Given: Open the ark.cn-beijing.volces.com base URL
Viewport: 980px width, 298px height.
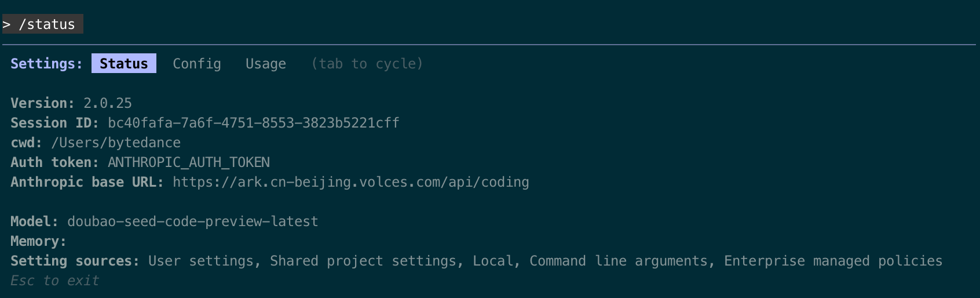Looking at the screenshot, I should tap(350, 182).
